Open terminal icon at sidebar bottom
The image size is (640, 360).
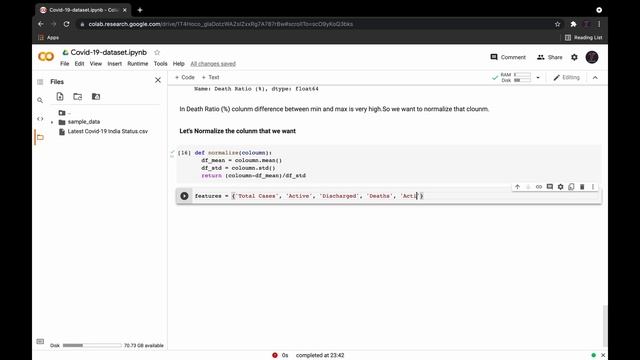[40, 341]
